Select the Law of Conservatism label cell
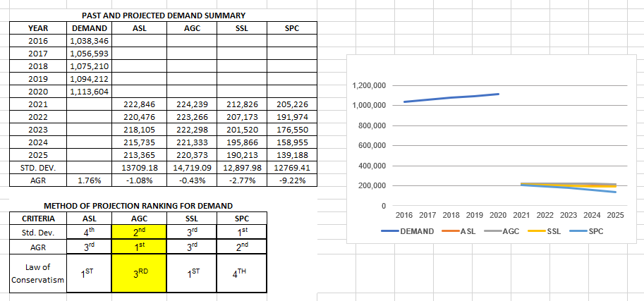This screenshot has height=301, width=644. coord(38,274)
